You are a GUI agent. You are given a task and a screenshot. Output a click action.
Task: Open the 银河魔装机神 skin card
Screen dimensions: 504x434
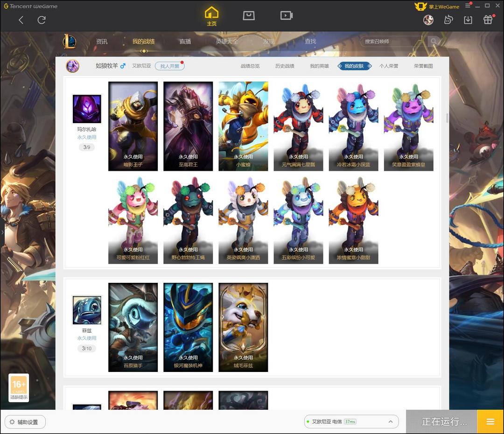(x=188, y=327)
